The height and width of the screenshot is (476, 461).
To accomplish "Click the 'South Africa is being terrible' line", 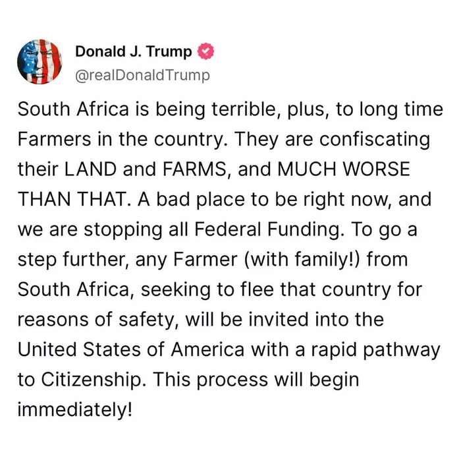I will coord(230,109).
